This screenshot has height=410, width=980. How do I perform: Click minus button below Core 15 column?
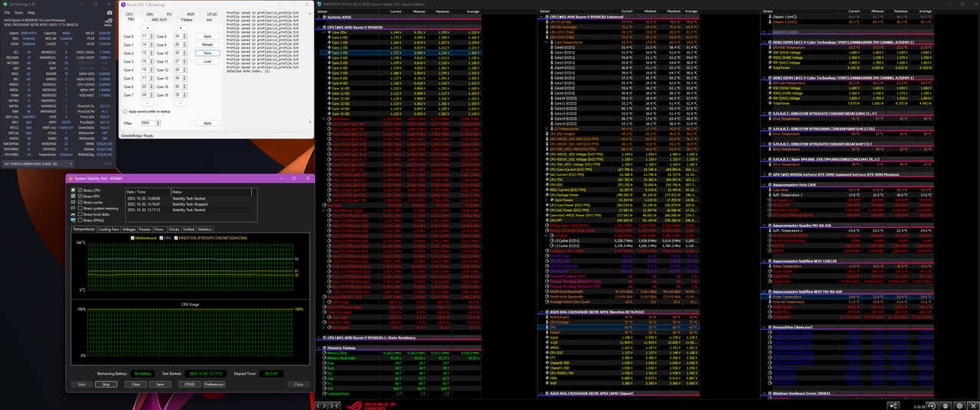coord(181,103)
